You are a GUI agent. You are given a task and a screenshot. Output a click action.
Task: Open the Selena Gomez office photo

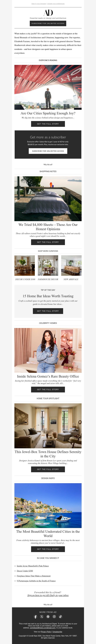48,350
